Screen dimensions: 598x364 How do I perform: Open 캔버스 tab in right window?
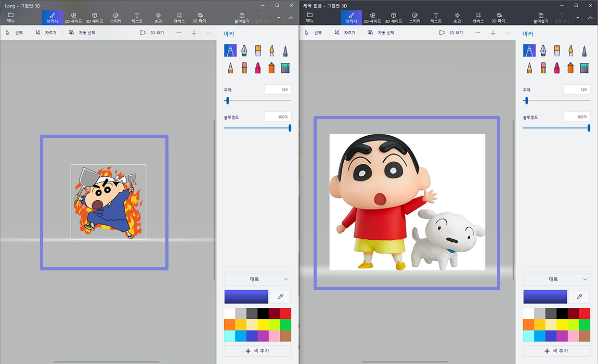(478, 18)
